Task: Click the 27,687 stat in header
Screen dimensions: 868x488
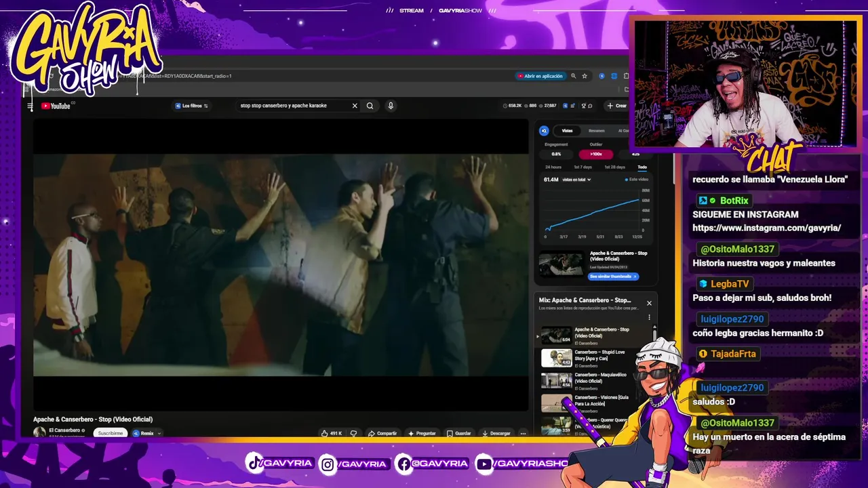Action: 547,106
